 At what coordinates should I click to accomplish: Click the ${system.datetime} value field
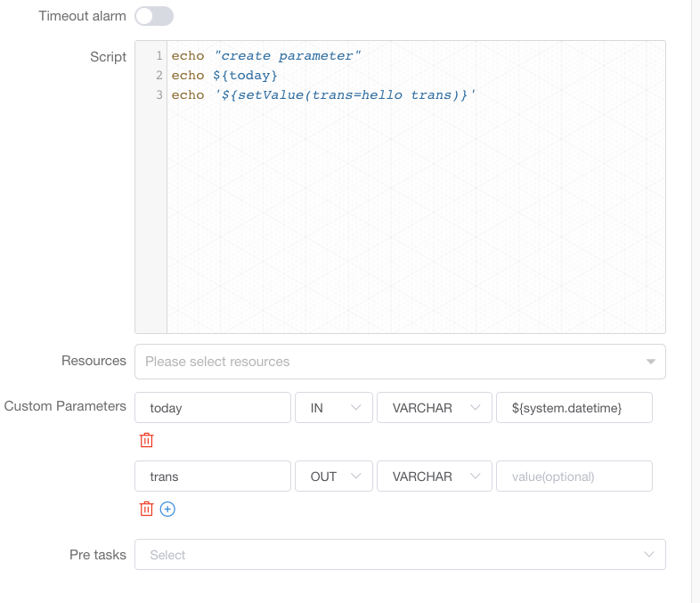tap(574, 408)
